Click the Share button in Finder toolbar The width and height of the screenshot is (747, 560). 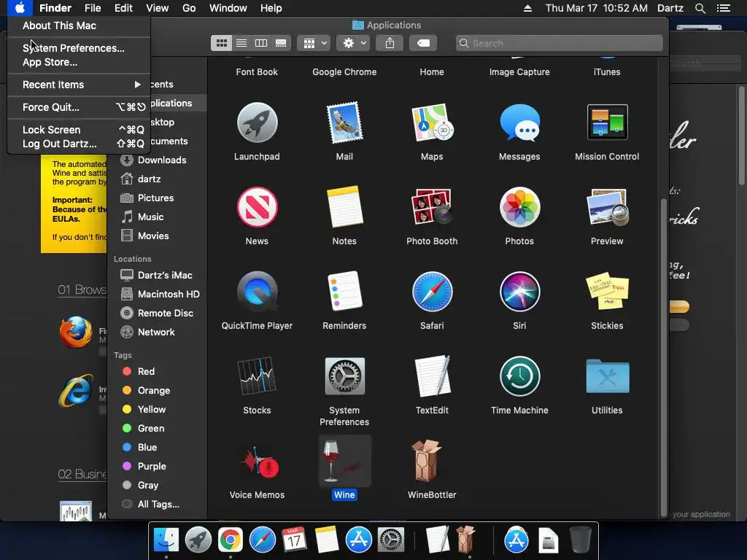pyautogui.click(x=390, y=43)
